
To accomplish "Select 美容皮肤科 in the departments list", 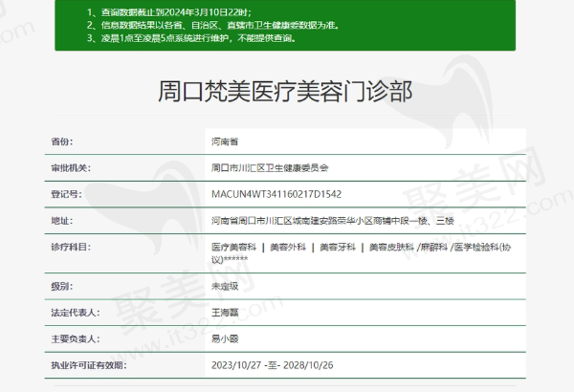I will [391, 247].
